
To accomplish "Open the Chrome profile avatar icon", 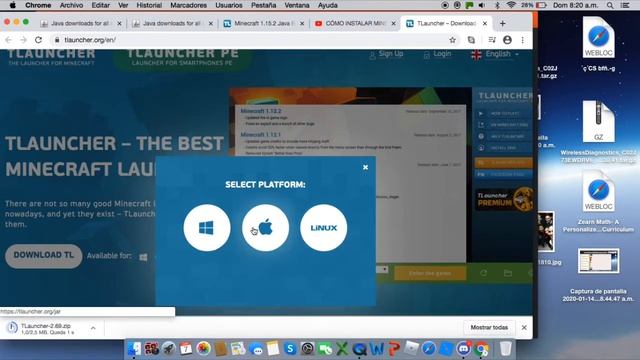I will click(507, 40).
